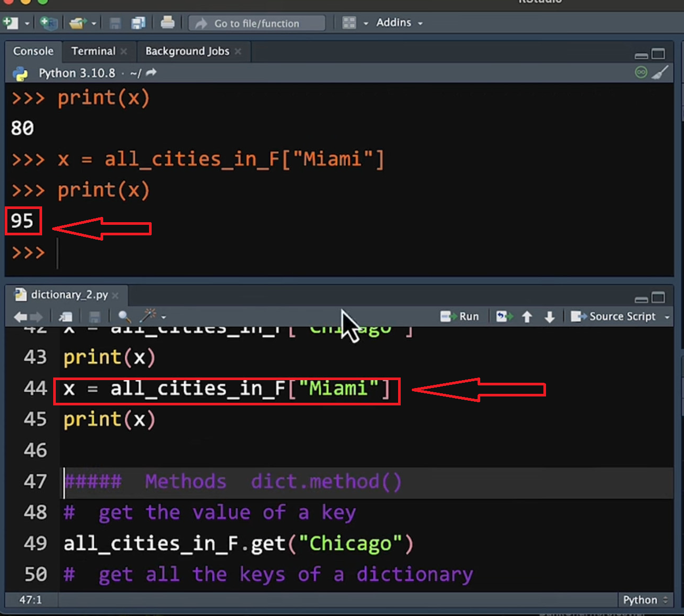The height and width of the screenshot is (616, 684).
Task: Open the Addins dropdown menu
Action: (x=399, y=23)
